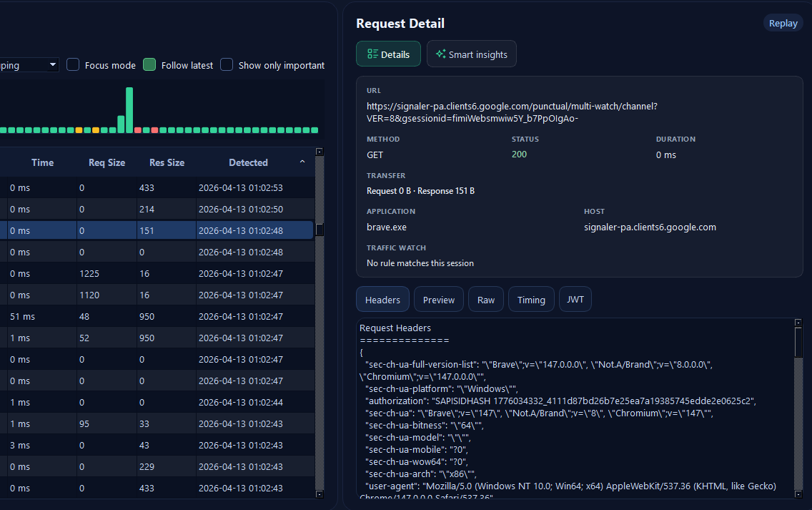Click the sec-ch-ua-platform header line
Image resolution: width=812 pixels, height=510 pixels.
point(441,388)
